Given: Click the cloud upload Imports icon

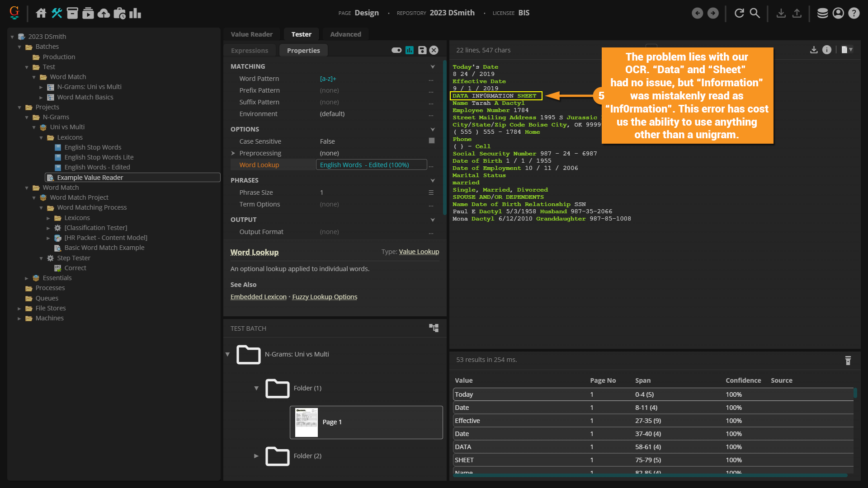Looking at the screenshot, I should [104, 13].
